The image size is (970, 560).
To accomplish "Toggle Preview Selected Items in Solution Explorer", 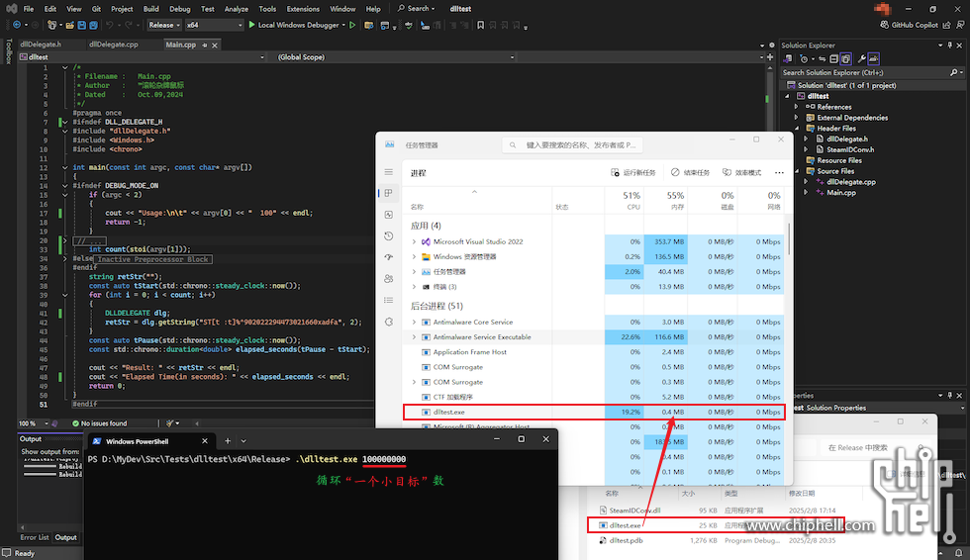I will coord(873,59).
